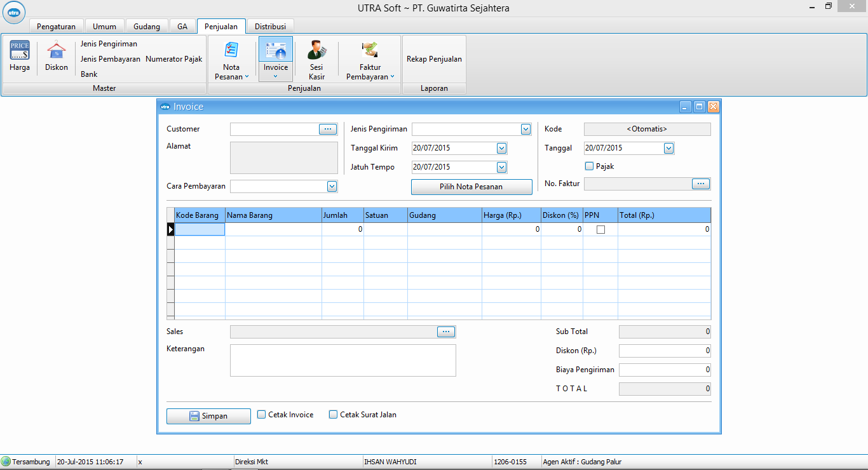Viewport: 868px width, 470px height.
Task: Click the Keterangan text area
Action: [342, 360]
